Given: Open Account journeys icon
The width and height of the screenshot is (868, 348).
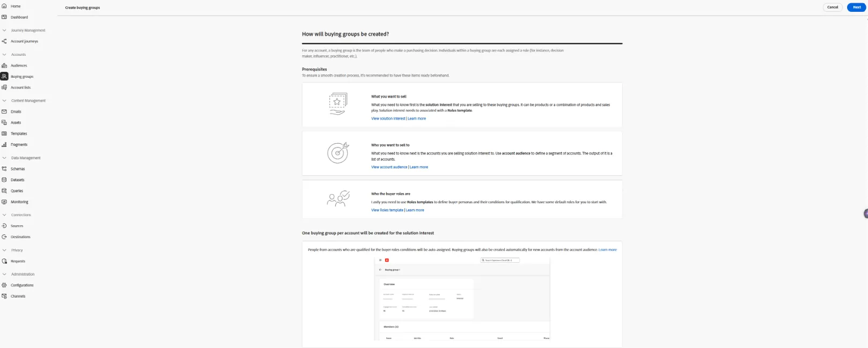Looking at the screenshot, I should pos(4,41).
